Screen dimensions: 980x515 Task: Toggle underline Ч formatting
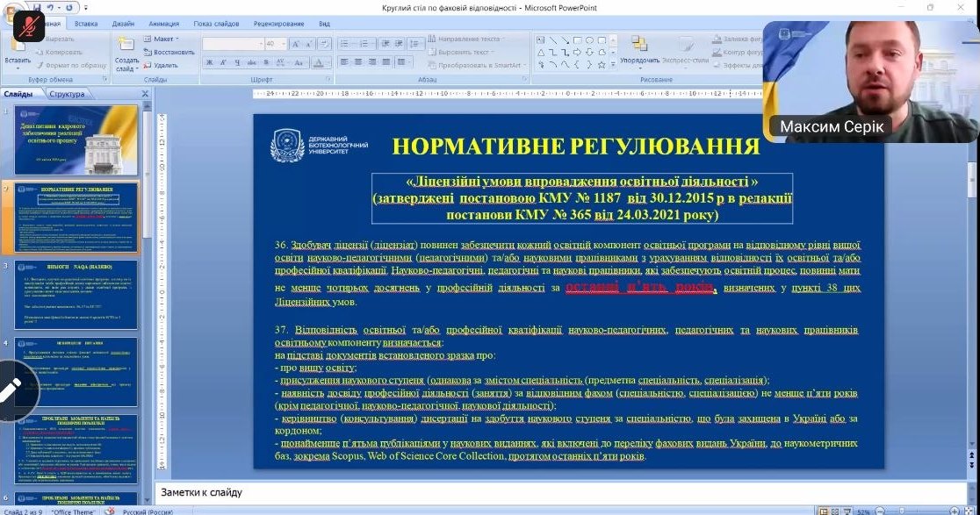coord(236,63)
